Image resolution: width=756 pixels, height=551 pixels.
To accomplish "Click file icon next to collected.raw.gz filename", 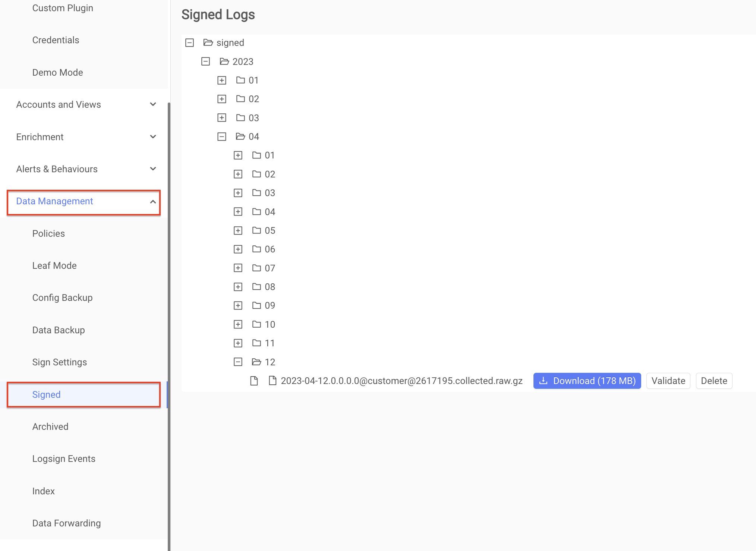I will [x=273, y=381].
